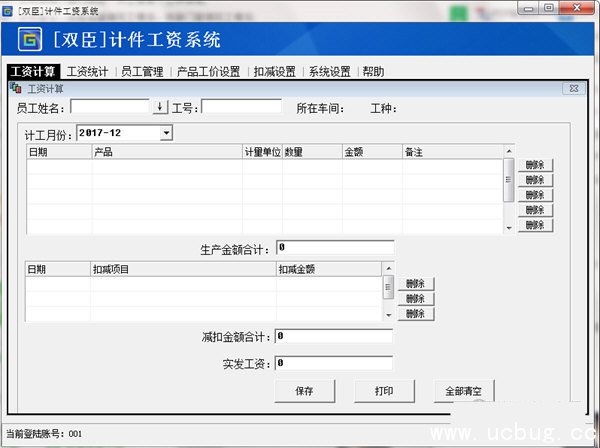Click the topmost 删除 button beside production table

tap(535, 165)
